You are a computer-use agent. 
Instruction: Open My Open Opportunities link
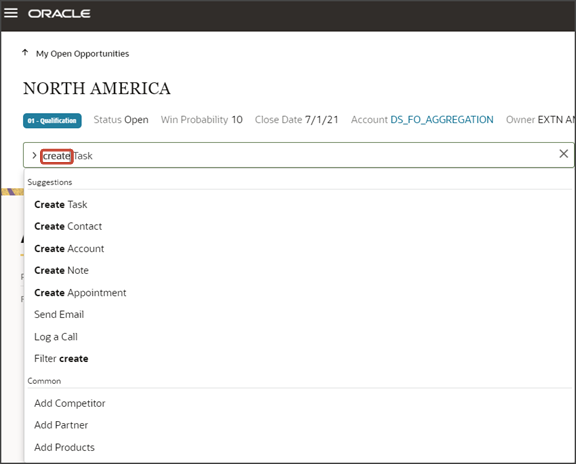[x=82, y=54]
